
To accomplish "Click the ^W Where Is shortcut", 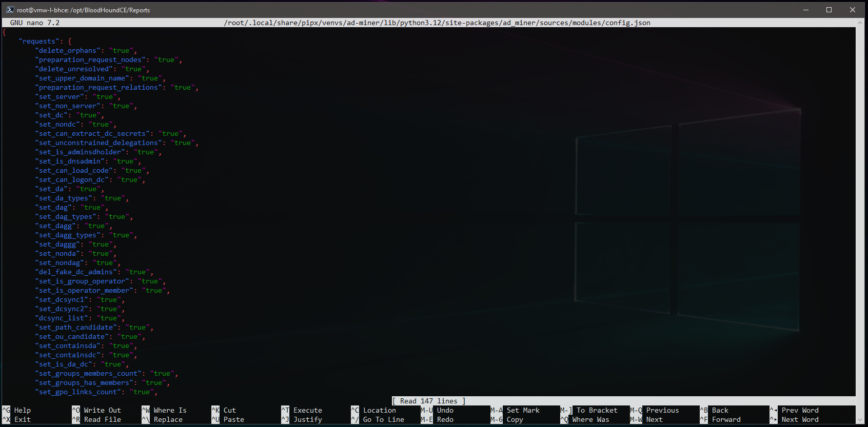I will click(x=164, y=411).
